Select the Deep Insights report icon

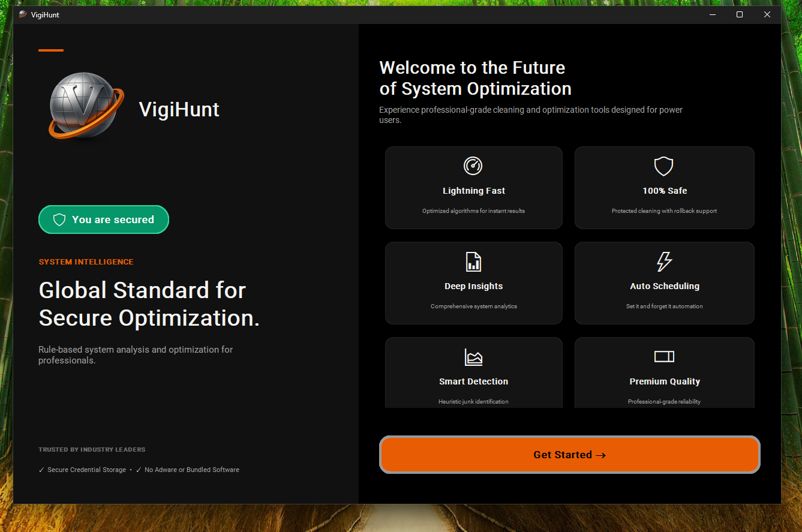point(473,262)
